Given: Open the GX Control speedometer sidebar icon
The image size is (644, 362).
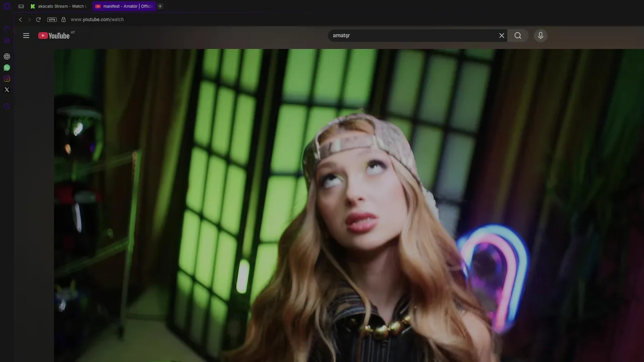Looking at the screenshot, I should pyautogui.click(x=7, y=29).
